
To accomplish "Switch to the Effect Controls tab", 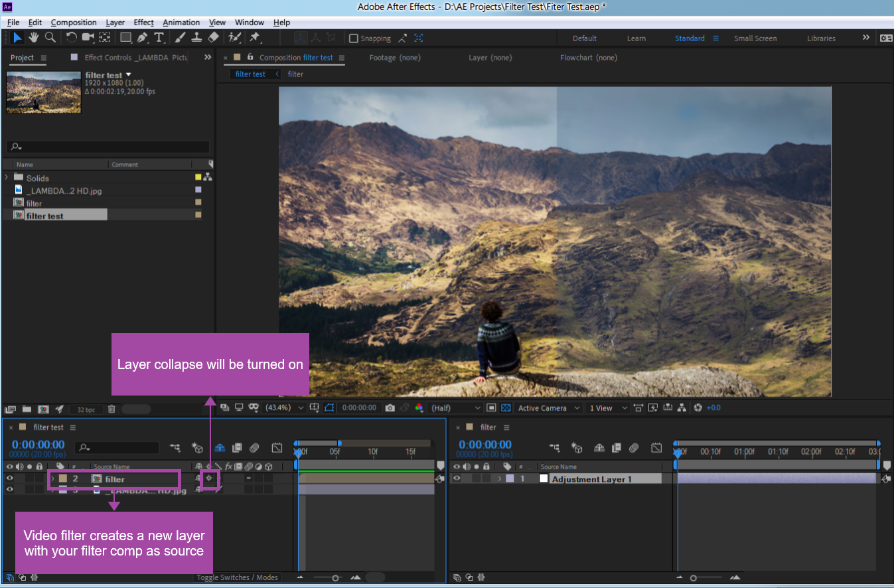I will 135,58.
